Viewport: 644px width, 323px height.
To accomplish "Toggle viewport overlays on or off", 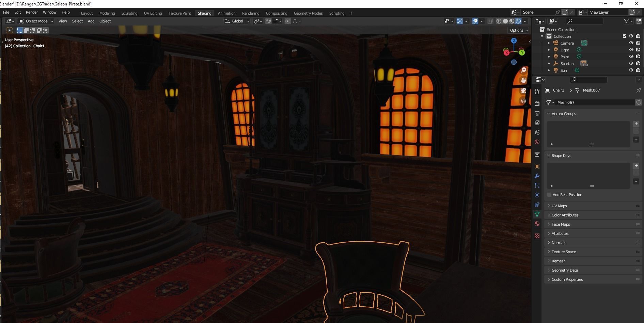I will coord(475,21).
